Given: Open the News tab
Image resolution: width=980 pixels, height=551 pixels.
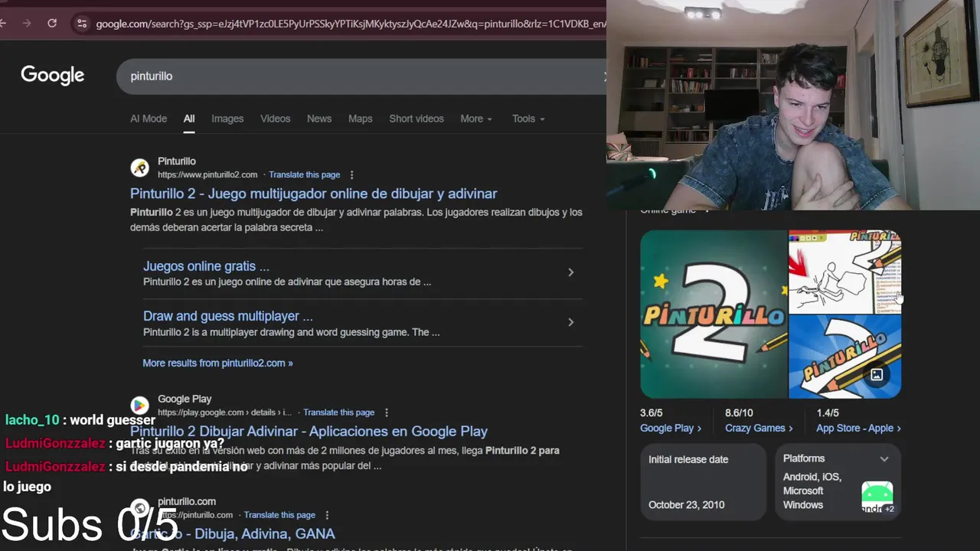Looking at the screenshot, I should (319, 119).
